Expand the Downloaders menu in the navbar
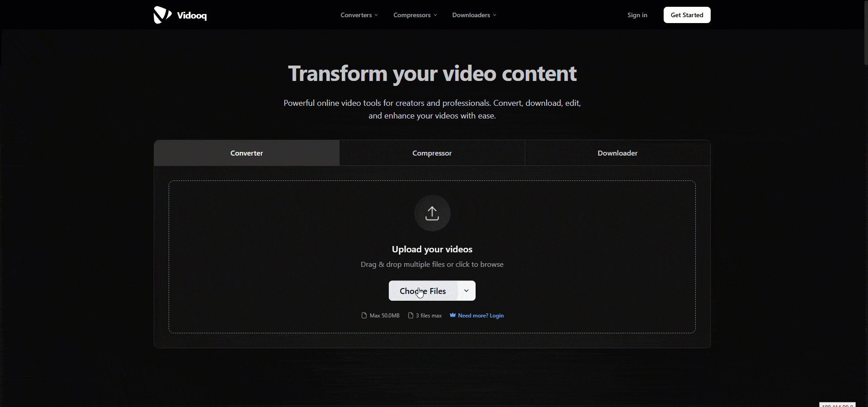Screen dimensions: 868x407 [x=474, y=15]
